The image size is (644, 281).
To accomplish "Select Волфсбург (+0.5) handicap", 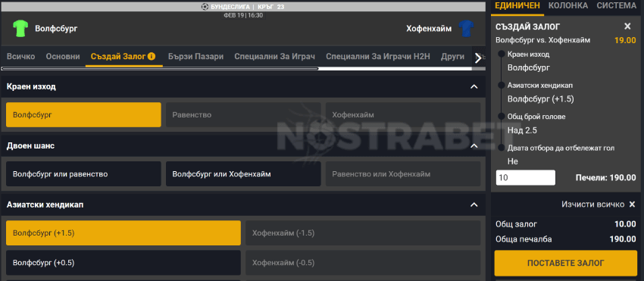I will tap(123, 263).
